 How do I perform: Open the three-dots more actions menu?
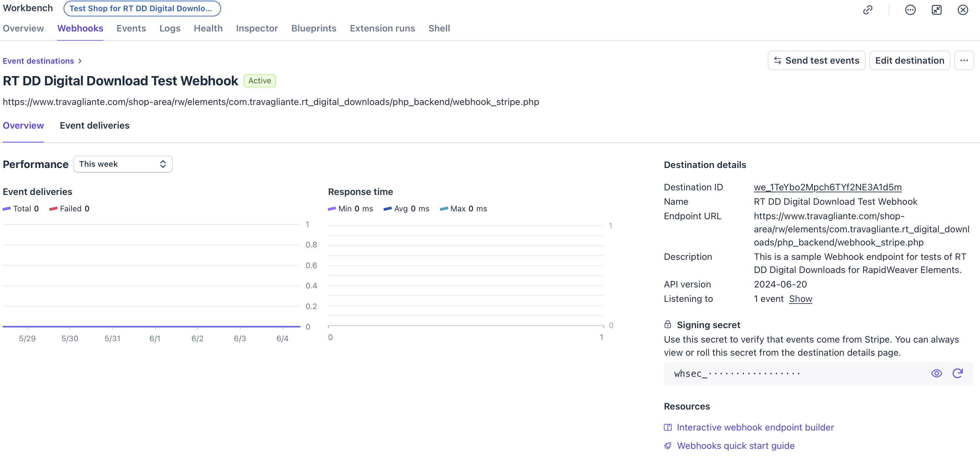pyautogui.click(x=964, y=60)
